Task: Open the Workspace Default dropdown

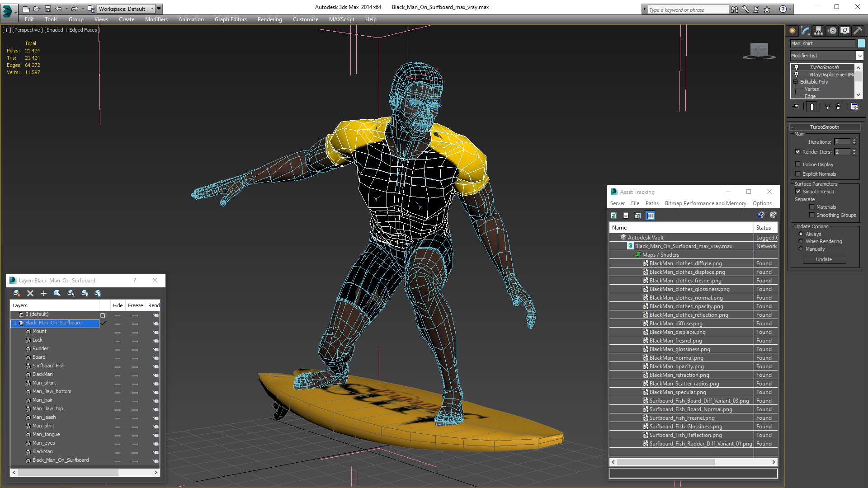Action: (x=152, y=9)
